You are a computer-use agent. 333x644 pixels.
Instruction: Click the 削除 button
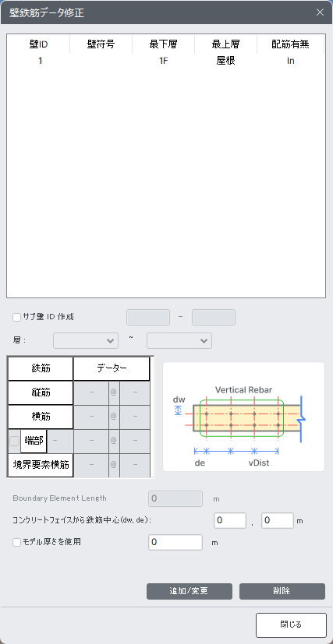[x=282, y=591]
